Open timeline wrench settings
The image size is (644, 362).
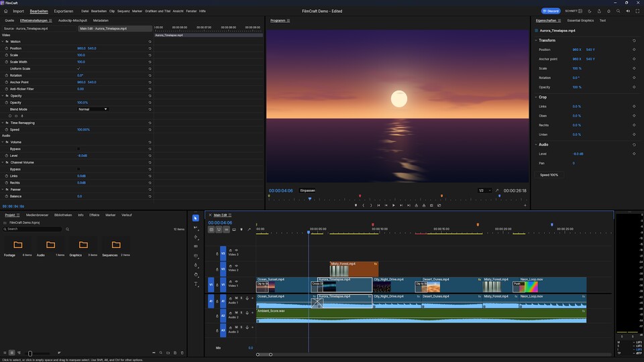(x=250, y=229)
